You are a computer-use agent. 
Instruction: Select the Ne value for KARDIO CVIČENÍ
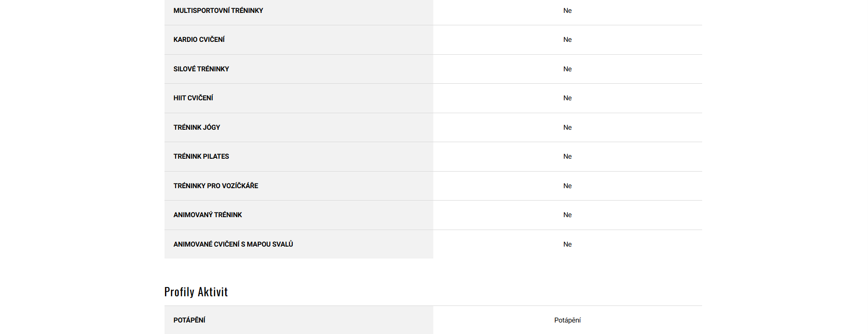click(x=567, y=40)
